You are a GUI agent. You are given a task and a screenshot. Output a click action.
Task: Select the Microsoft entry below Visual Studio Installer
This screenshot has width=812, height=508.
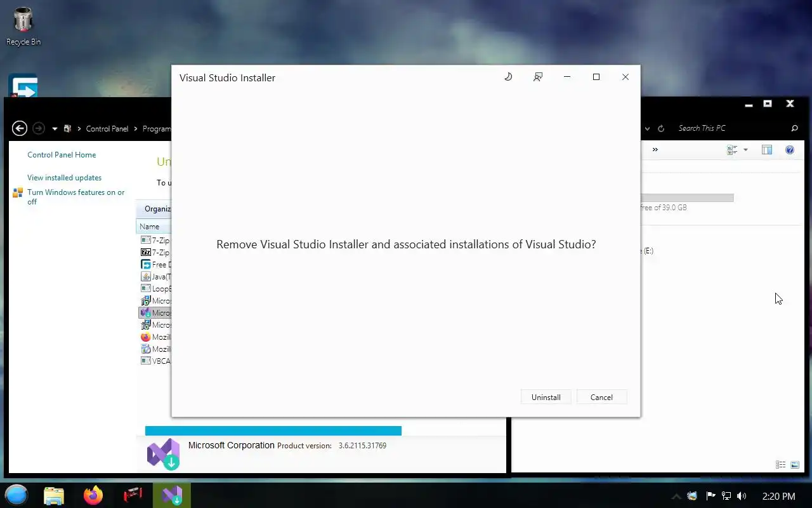[x=155, y=325]
